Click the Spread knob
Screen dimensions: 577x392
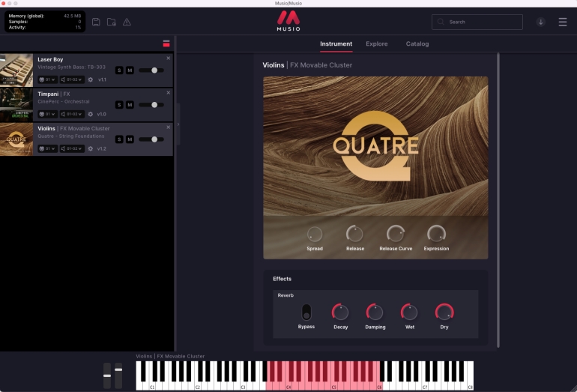(315, 234)
